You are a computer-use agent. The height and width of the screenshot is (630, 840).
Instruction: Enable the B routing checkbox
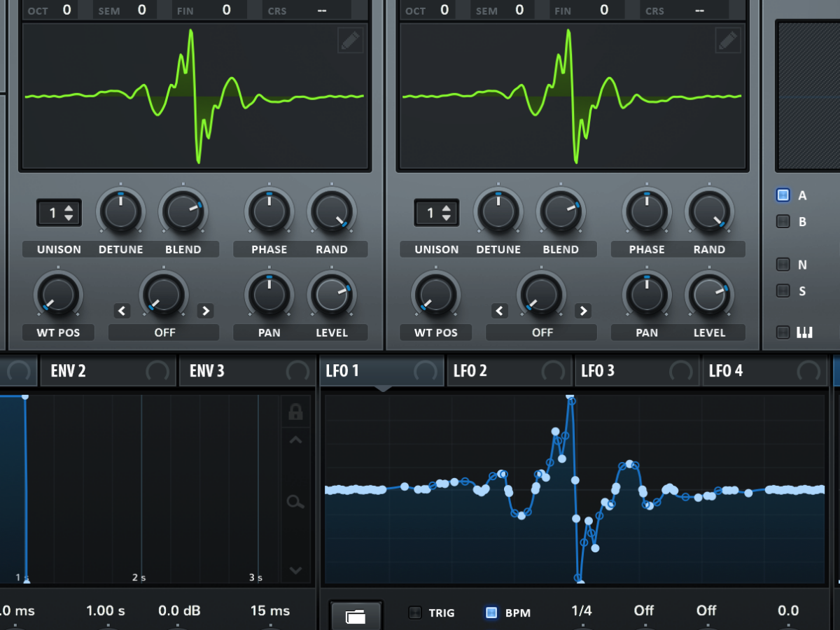[x=783, y=222]
